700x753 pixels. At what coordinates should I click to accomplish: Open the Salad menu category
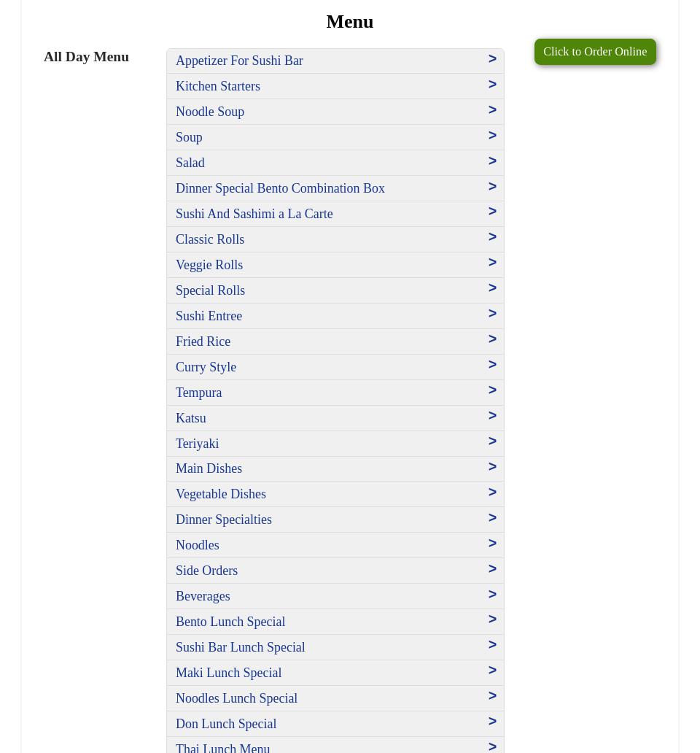pos(190,163)
